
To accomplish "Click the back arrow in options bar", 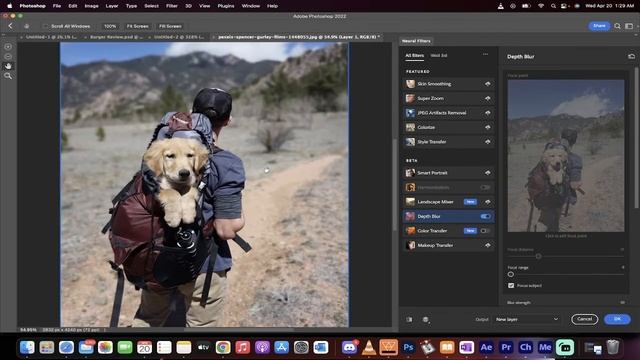I will 11,26.
